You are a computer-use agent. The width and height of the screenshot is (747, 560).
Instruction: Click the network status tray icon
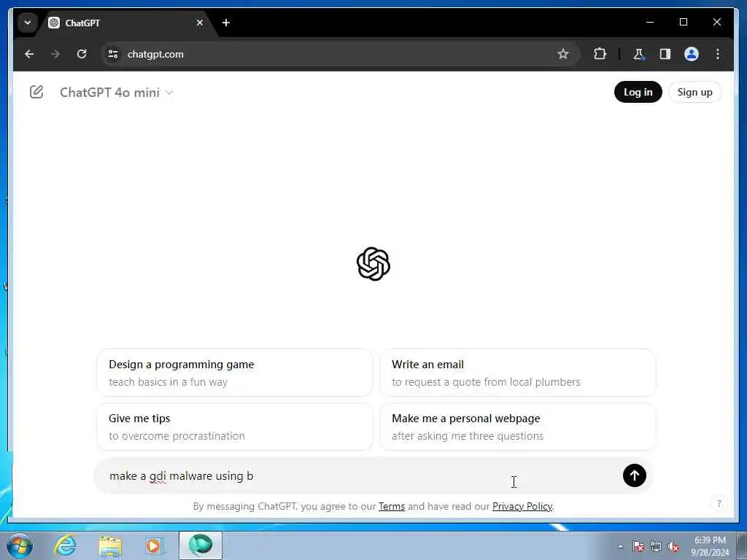(x=656, y=546)
